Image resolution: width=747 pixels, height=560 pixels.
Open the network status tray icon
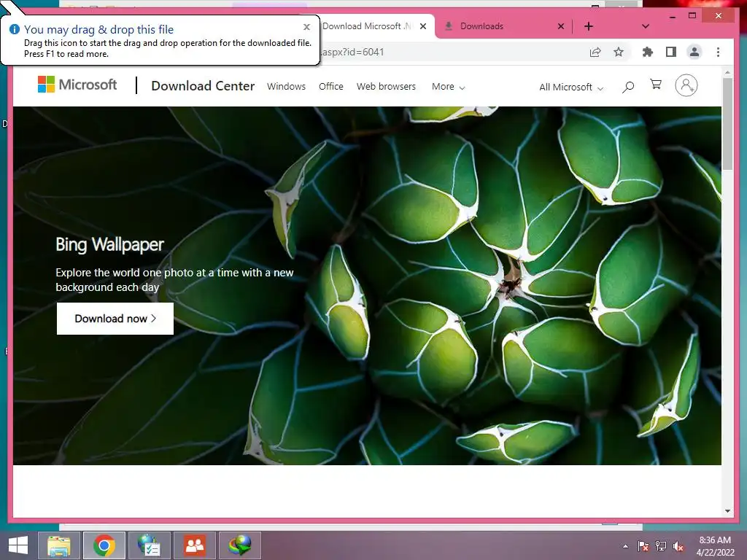(x=661, y=546)
